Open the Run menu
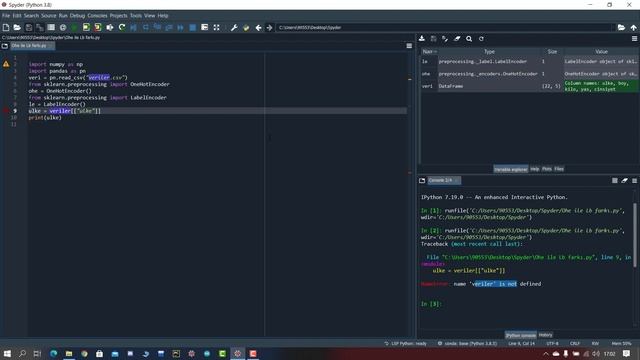Viewport: 640px width, 360px height. 63,16
